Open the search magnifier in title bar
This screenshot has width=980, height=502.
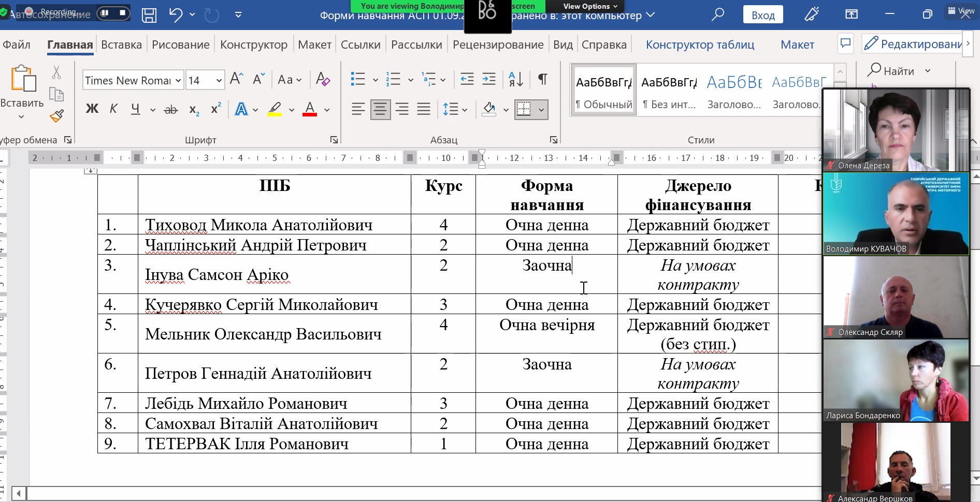718,14
